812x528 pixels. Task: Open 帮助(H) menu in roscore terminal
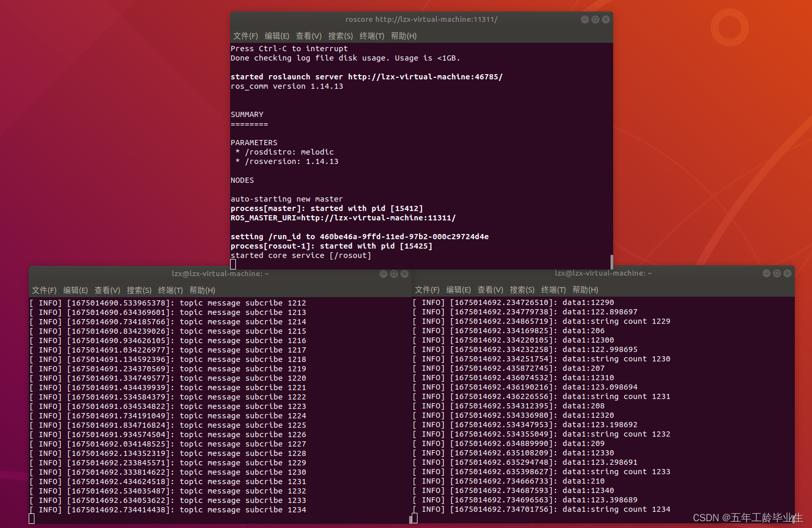pos(403,36)
